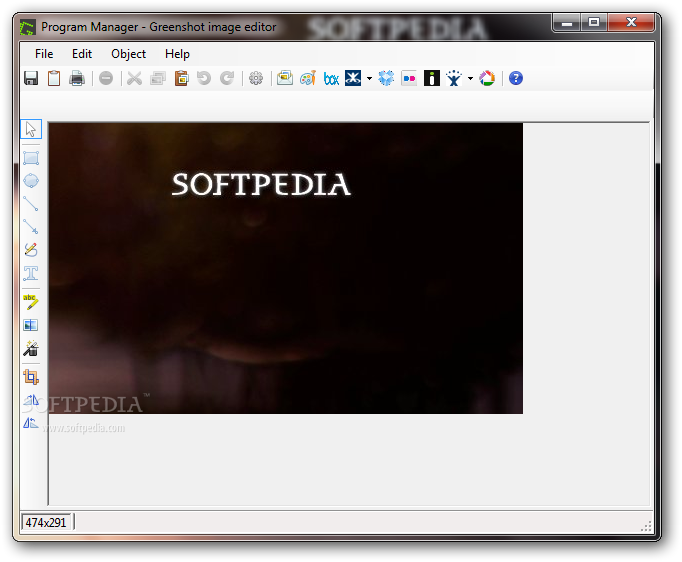Open the File menu
682x562 pixels.
[44, 54]
